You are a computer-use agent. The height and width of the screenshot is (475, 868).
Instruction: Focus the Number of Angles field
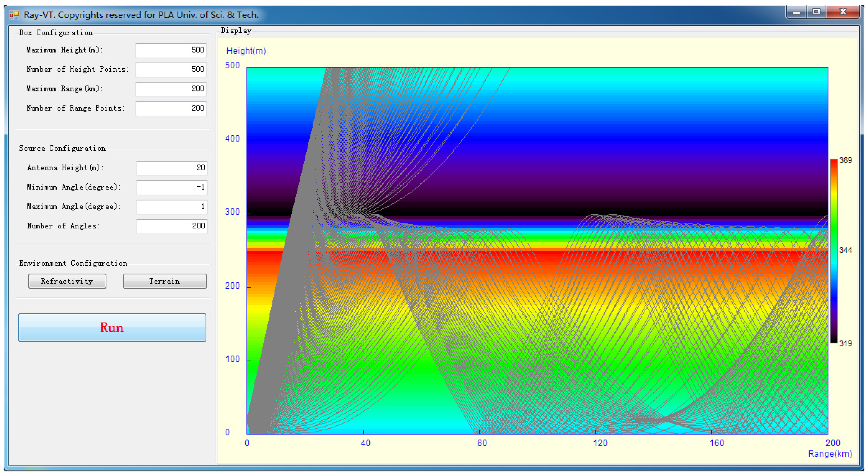(x=171, y=226)
